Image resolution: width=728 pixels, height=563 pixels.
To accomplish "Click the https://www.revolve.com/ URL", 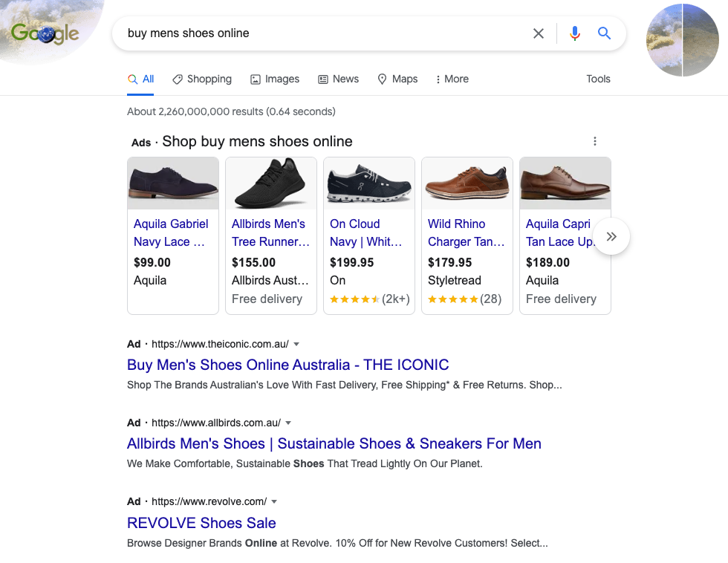I will click(209, 502).
